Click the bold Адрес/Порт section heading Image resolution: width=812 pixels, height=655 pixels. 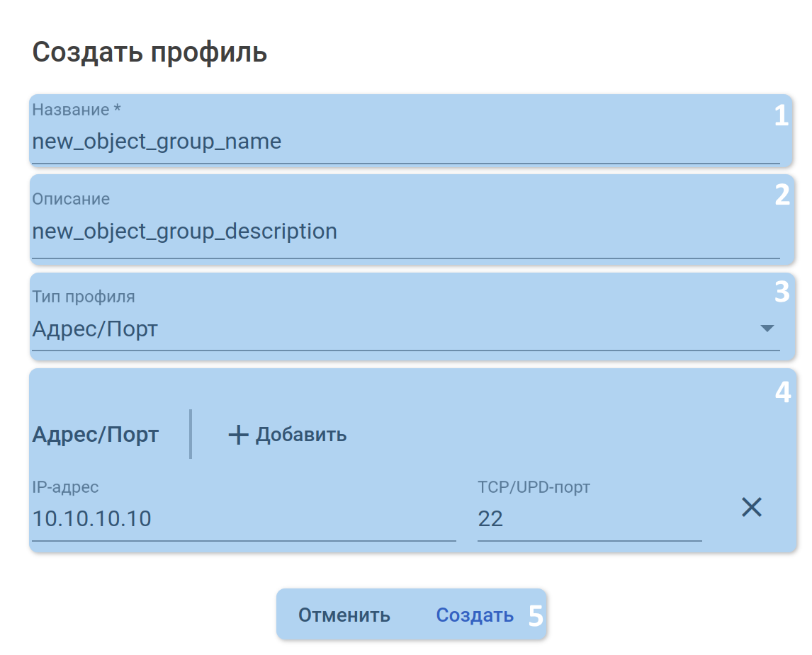click(96, 435)
